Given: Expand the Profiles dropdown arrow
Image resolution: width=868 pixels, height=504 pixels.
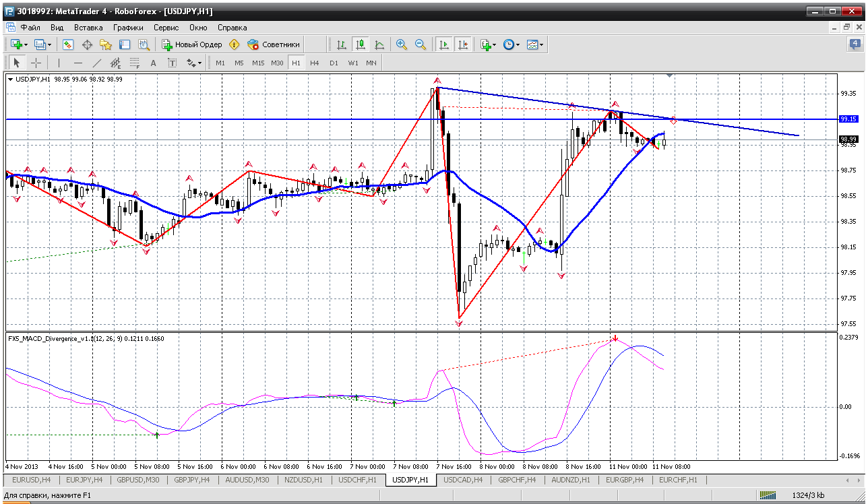Looking at the screenshot, I should coord(50,44).
